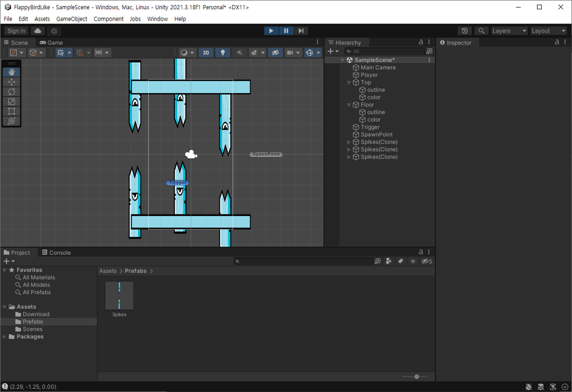
Task: Open effects toggle dropdown arrow
Action: 263,52
